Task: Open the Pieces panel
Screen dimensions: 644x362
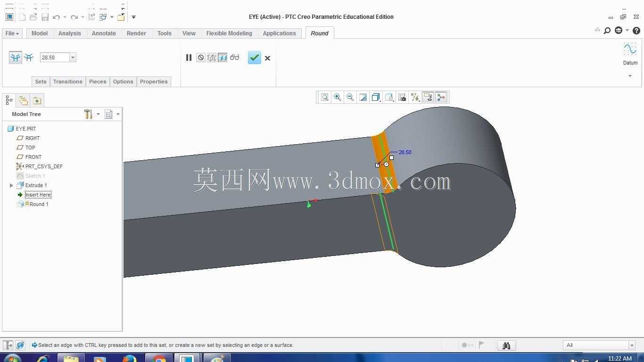Action: pos(98,82)
